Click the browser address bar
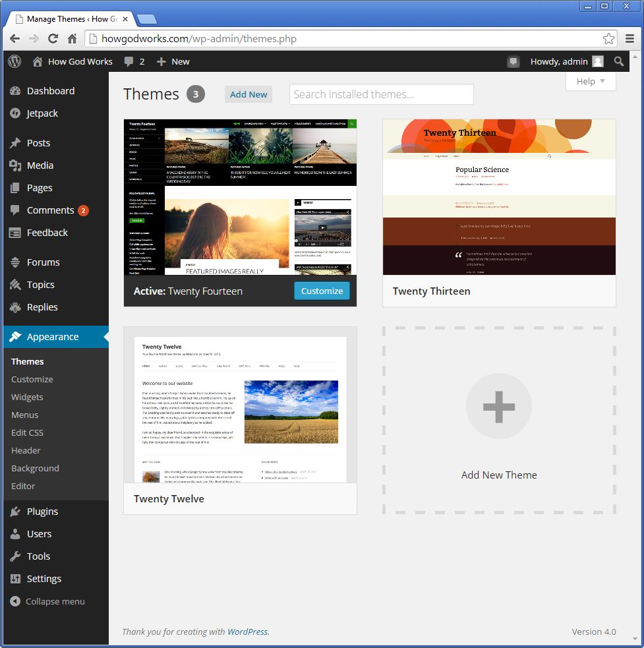 (x=351, y=39)
